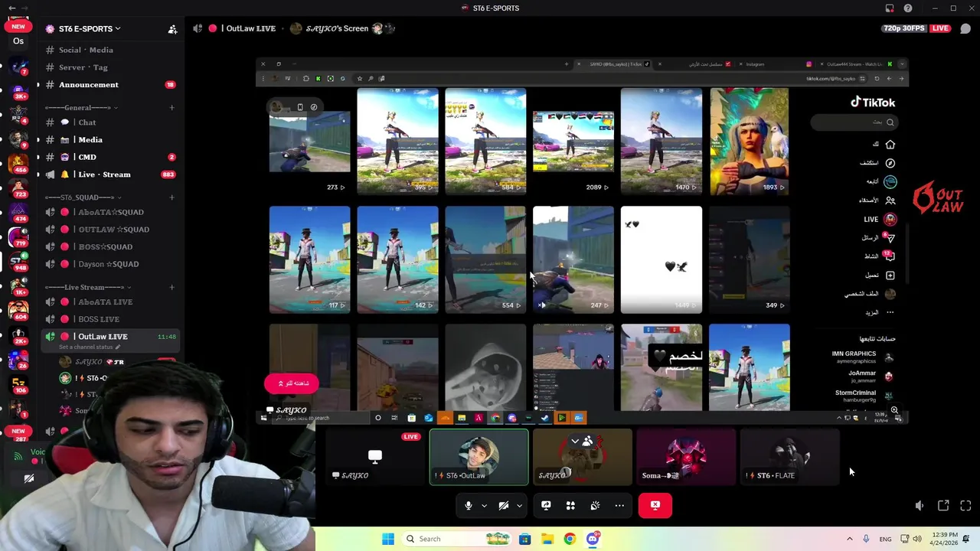Open the Server · Tag channel
Screen dimensions: 980x551
pos(110,67)
